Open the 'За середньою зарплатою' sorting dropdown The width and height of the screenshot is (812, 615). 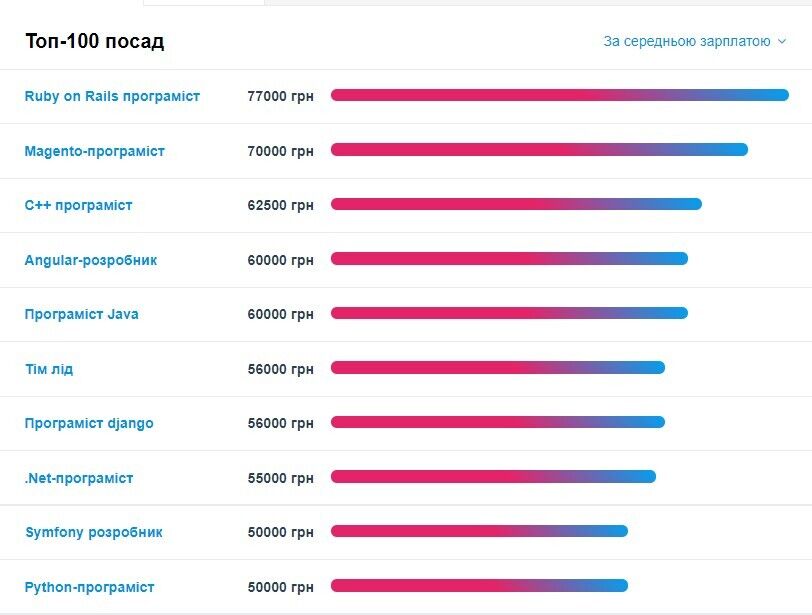[x=687, y=41]
